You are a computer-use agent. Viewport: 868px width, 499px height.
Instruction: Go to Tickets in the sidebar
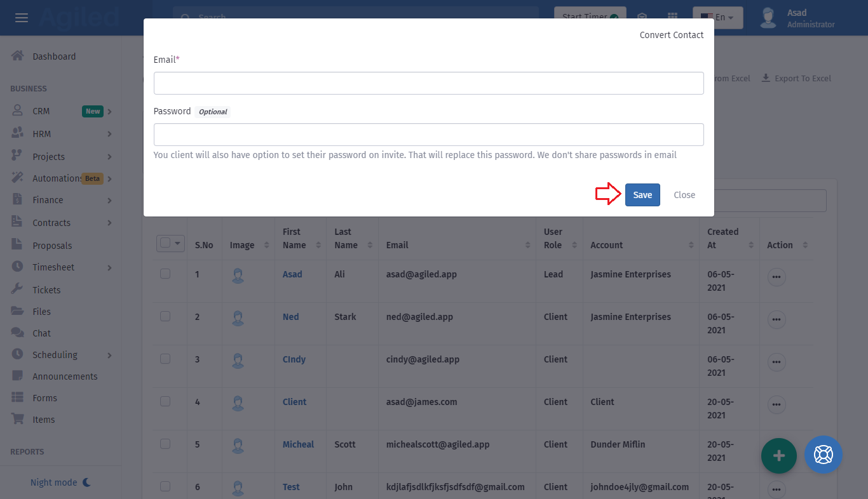tap(46, 290)
